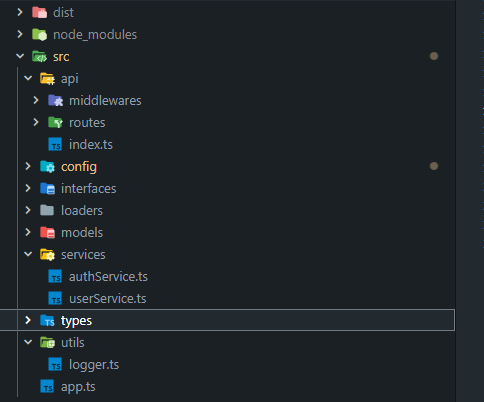Expand the dist folder chevron
Image resolution: width=484 pixels, height=402 pixels.
click(x=20, y=12)
